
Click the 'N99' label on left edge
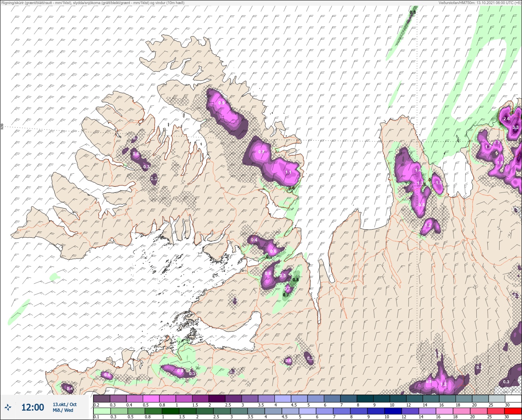click(2, 127)
